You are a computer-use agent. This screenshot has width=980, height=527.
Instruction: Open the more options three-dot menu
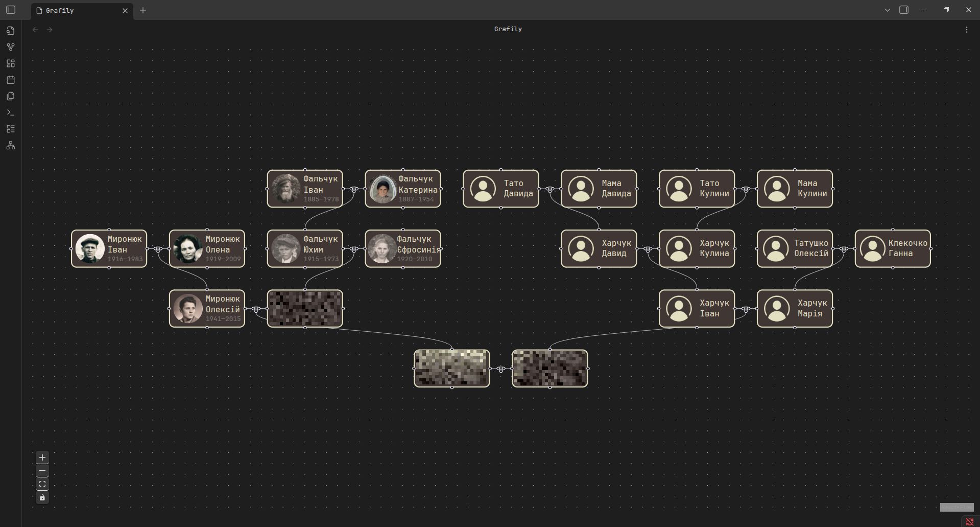966,30
